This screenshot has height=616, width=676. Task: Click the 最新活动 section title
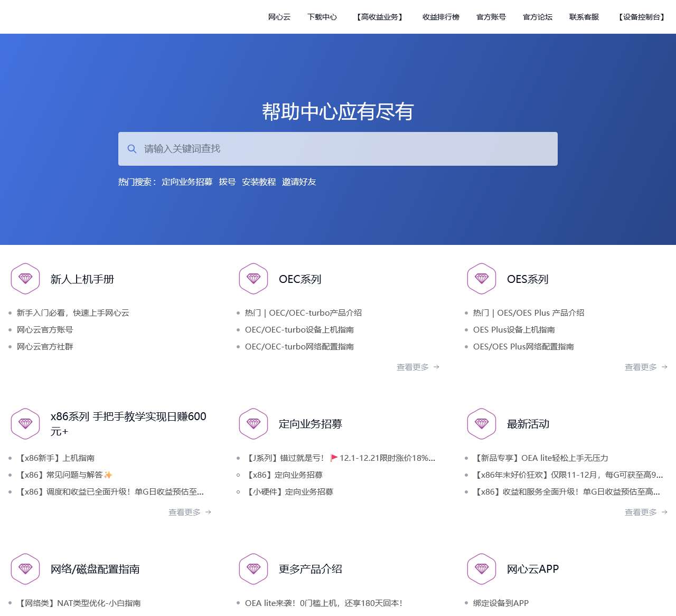[x=528, y=424]
